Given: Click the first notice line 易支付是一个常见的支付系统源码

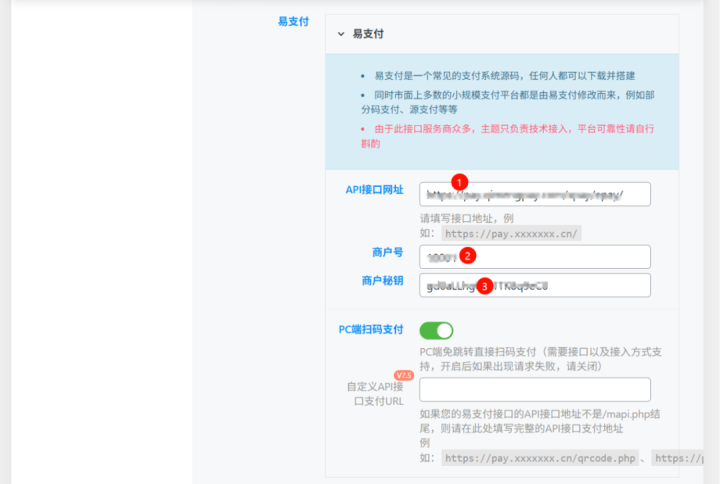Looking at the screenshot, I should click(x=505, y=76).
